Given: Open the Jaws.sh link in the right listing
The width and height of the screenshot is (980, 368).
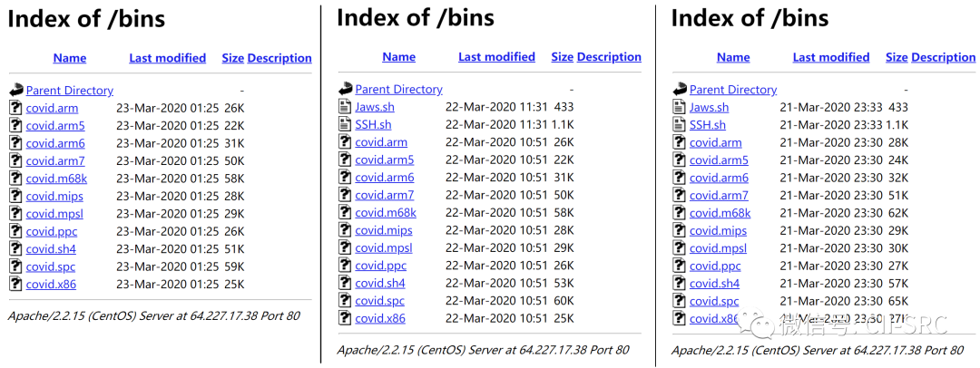Looking at the screenshot, I should click(709, 107).
